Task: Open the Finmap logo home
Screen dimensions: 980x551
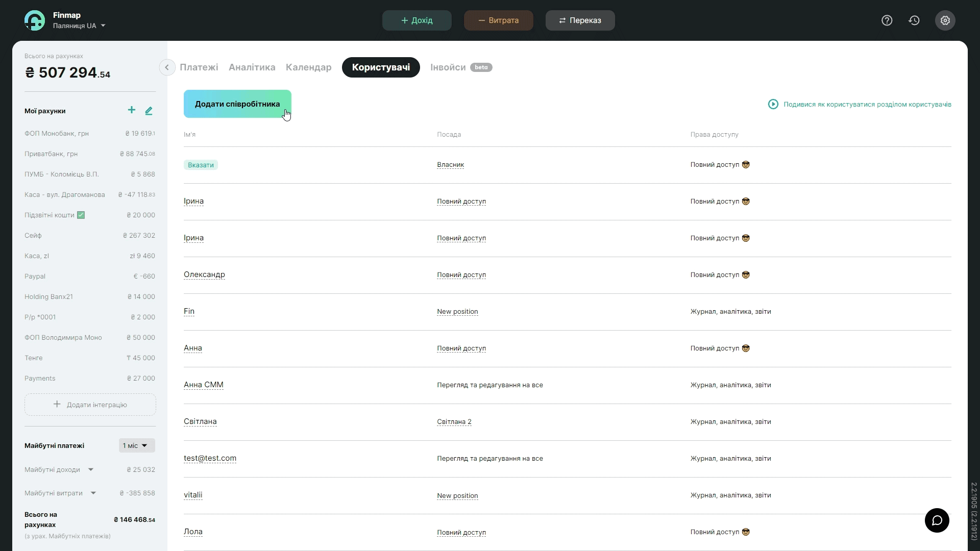Action: tap(35, 20)
